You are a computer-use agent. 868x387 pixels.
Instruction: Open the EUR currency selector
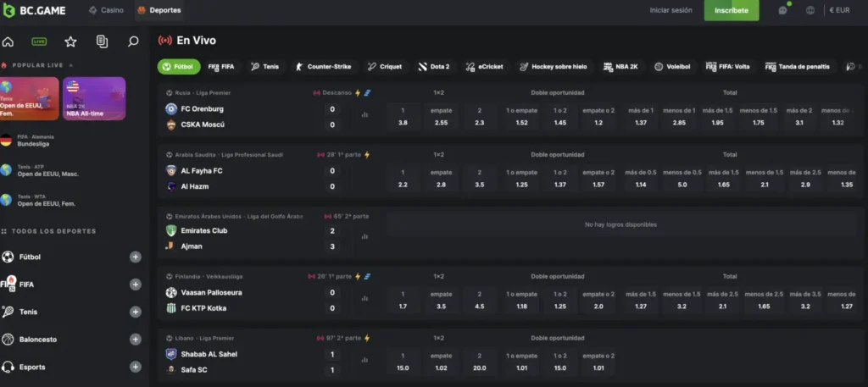click(839, 10)
